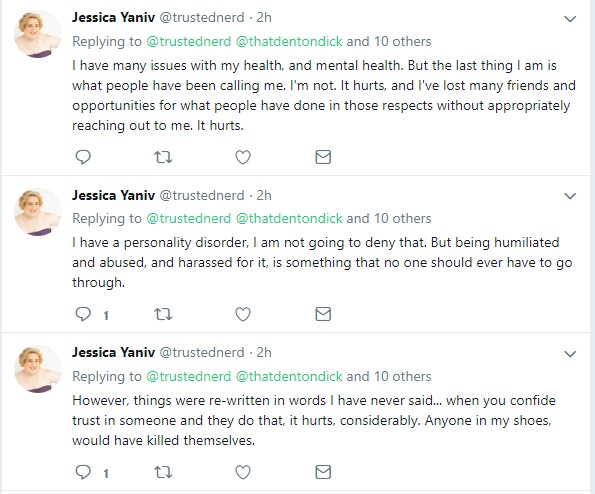
Task: Click '10 others' in the second tweet
Action: [x=403, y=219]
